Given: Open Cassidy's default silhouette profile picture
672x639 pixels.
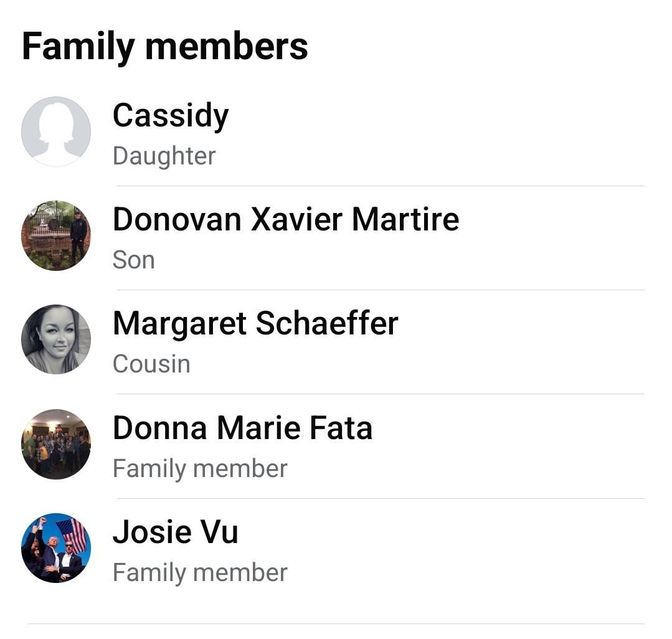Looking at the screenshot, I should point(56,131).
